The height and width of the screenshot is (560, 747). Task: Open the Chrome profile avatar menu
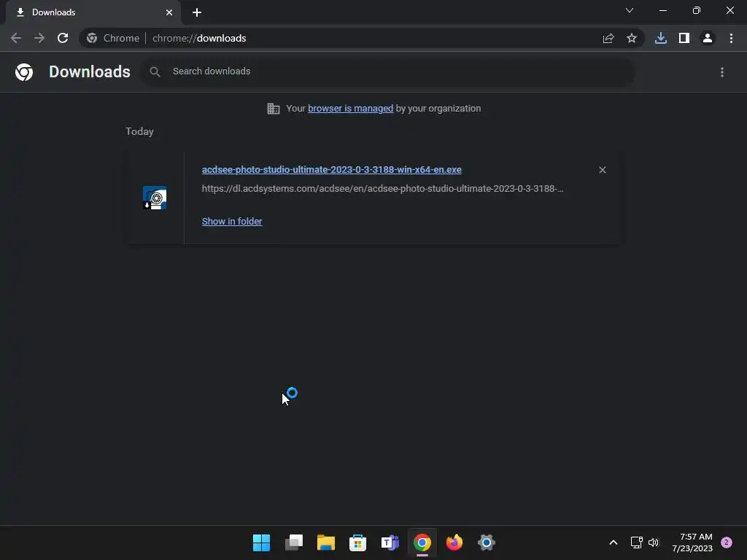pyautogui.click(x=708, y=38)
